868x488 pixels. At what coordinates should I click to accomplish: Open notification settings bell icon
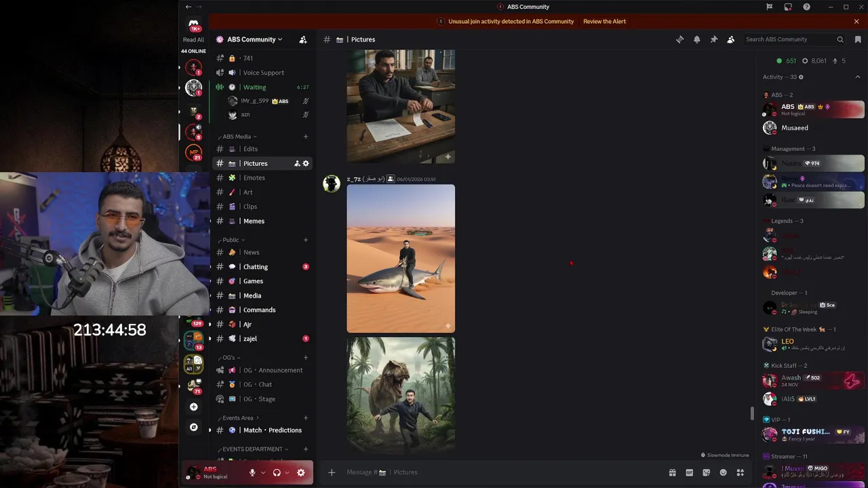pyautogui.click(x=696, y=39)
